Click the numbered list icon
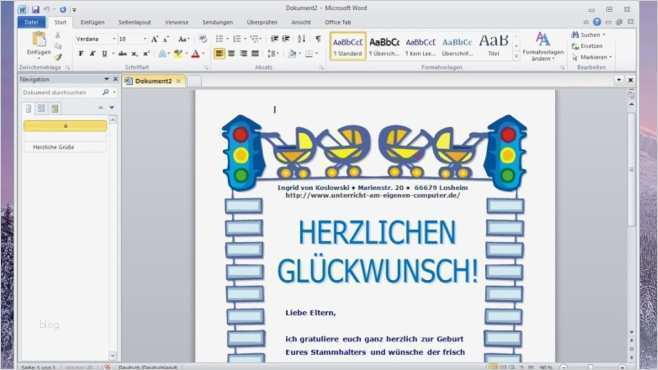The height and width of the screenshot is (370, 658). 237,39
